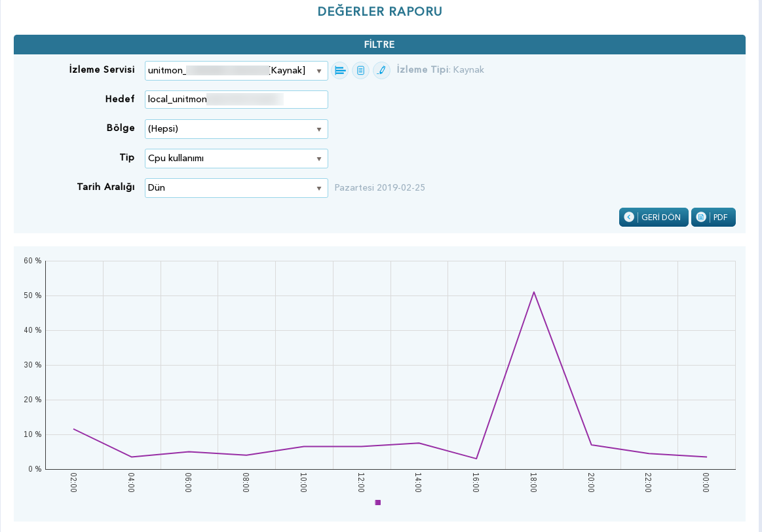
Task: Click into the Hedef input field
Action: (236, 100)
